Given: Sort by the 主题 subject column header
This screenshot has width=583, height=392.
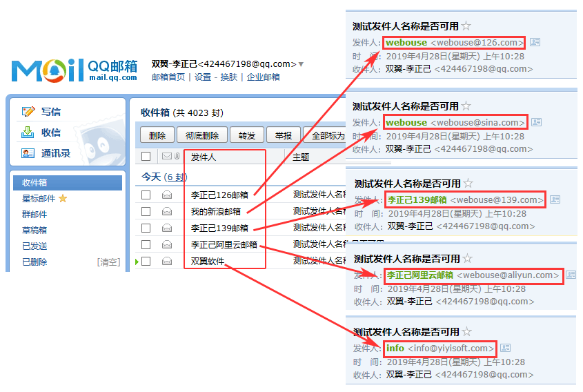Looking at the screenshot, I should tap(301, 157).
